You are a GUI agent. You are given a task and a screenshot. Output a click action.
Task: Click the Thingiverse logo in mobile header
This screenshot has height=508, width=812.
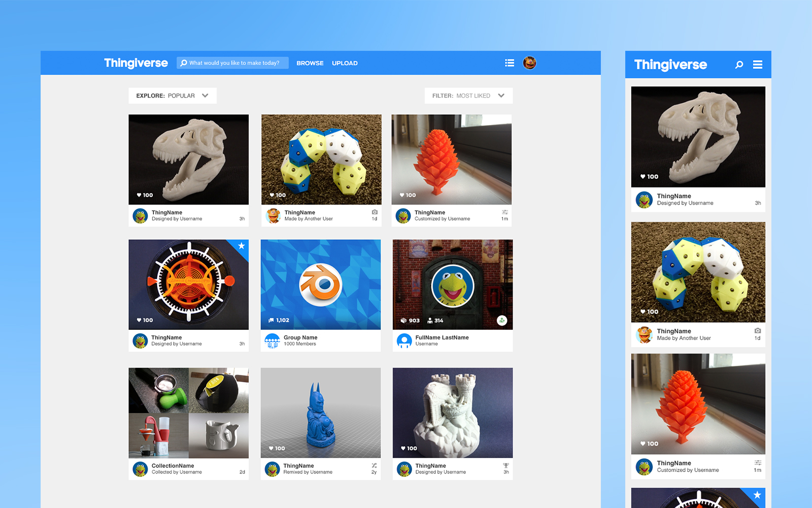(670, 65)
